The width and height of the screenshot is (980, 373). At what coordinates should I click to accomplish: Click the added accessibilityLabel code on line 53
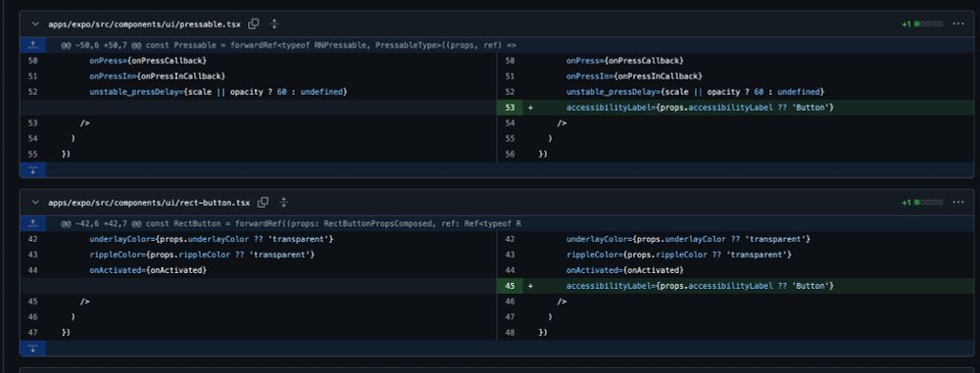click(x=700, y=108)
